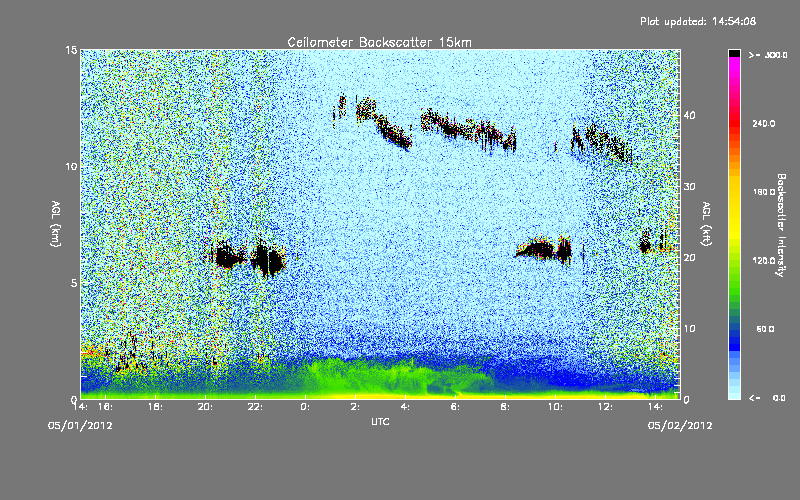The image size is (800, 500).
Task: Click the '22:' time tick label
Action: (x=255, y=407)
